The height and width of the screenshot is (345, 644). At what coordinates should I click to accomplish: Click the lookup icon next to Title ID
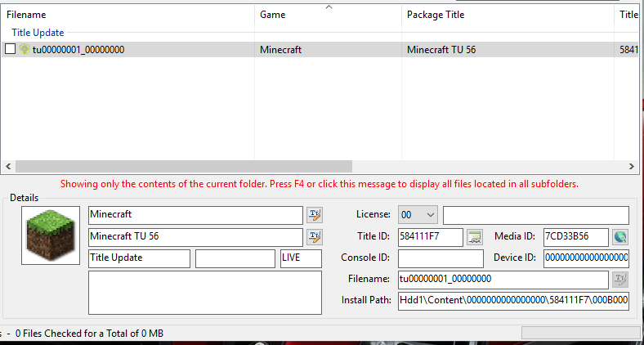[x=475, y=237]
